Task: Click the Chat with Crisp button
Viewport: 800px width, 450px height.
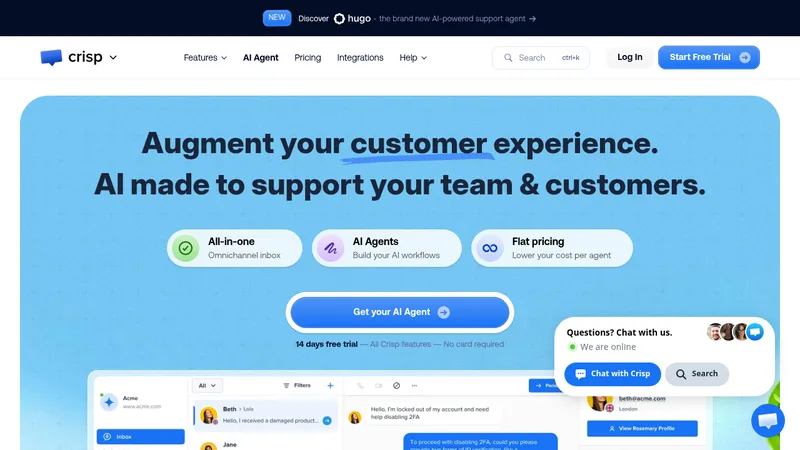Action: 612,374
